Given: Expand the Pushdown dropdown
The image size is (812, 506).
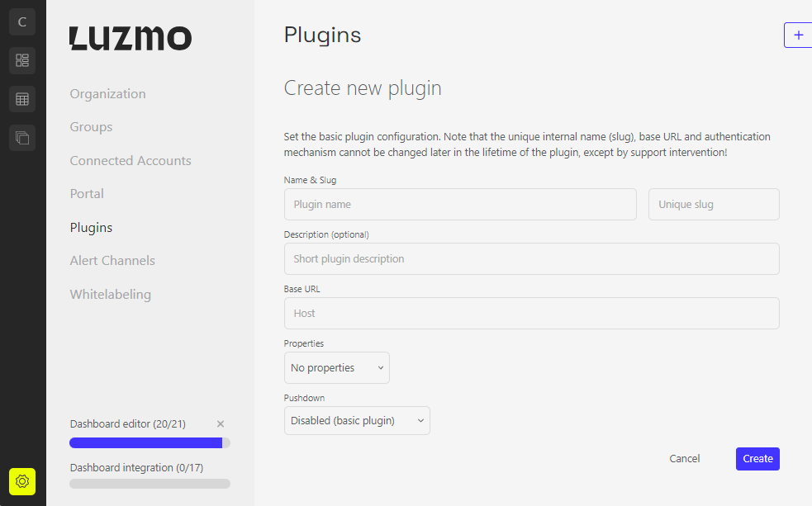Looking at the screenshot, I should (356, 420).
